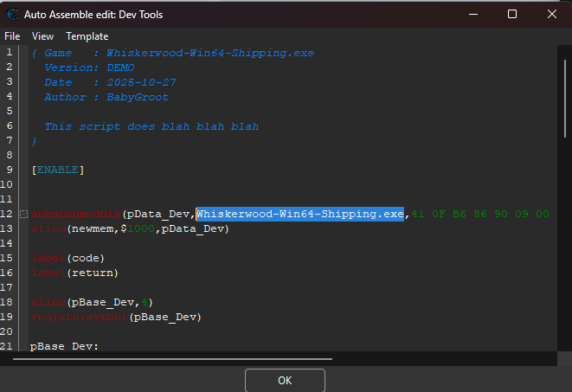Click the OK button
Screen dimensions: 572x392
[x=285, y=381]
